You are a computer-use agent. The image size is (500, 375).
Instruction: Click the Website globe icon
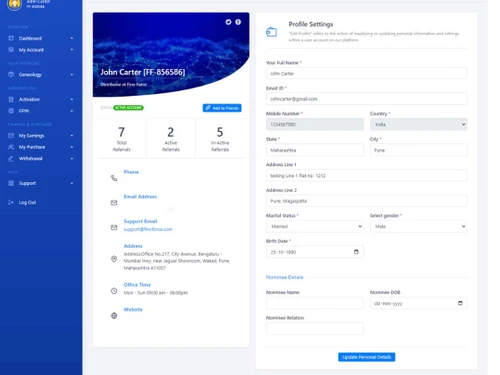pos(114,316)
